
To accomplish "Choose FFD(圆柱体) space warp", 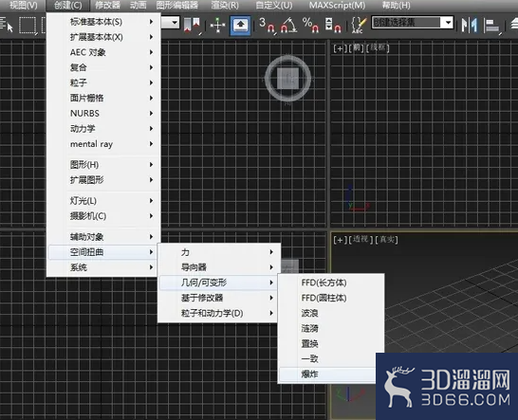I will (x=331, y=298).
